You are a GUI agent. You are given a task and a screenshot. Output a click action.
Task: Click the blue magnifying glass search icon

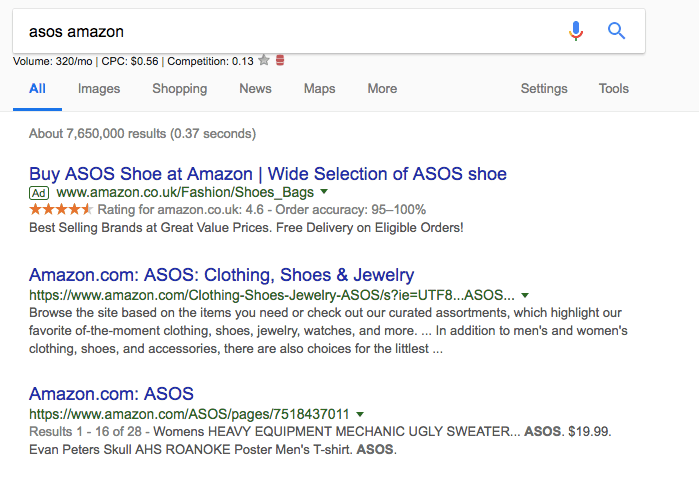point(617,31)
